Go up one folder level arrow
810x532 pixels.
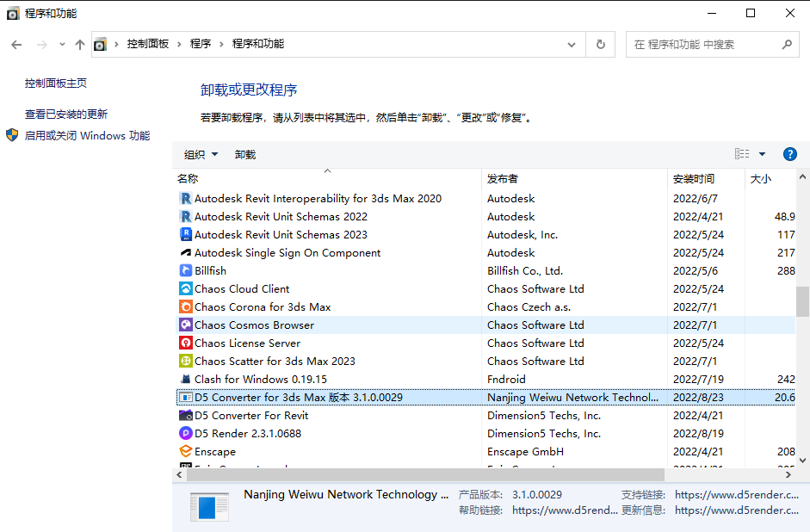(x=79, y=45)
